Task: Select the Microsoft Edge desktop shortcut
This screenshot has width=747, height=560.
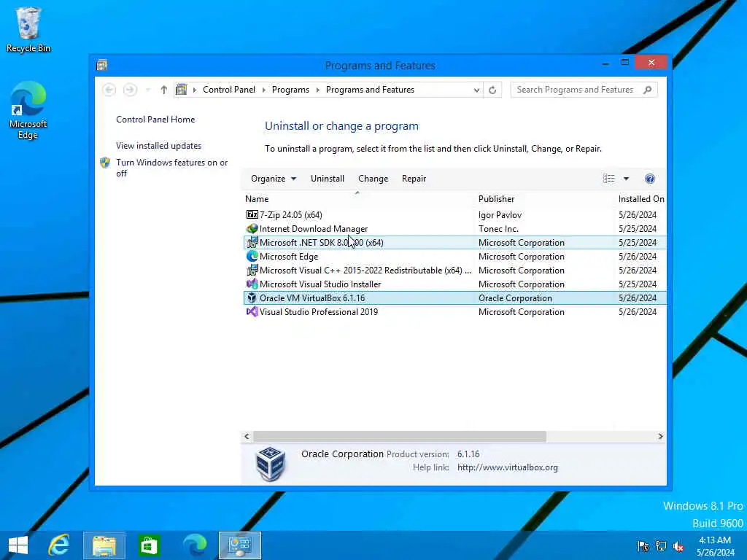Action: [x=28, y=111]
